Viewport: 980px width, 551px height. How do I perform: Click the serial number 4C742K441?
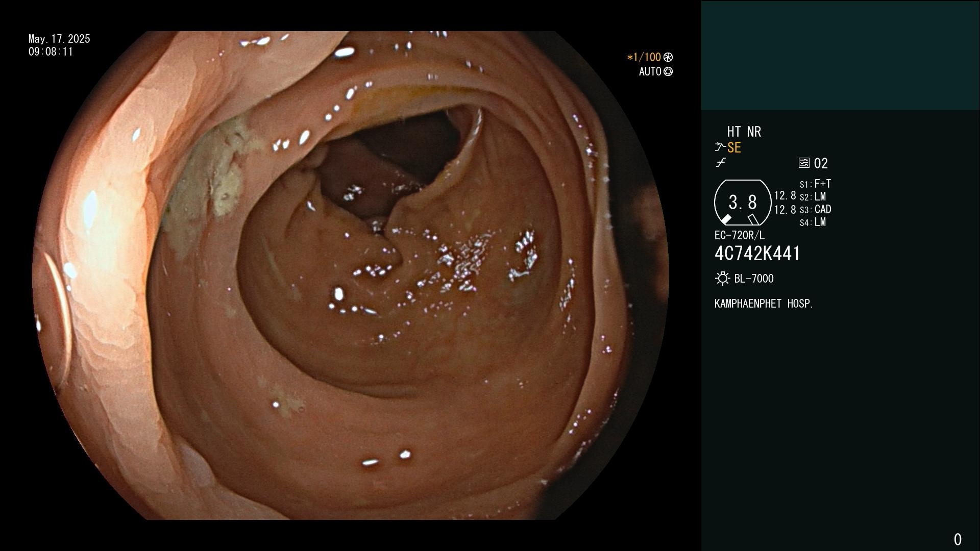click(757, 253)
